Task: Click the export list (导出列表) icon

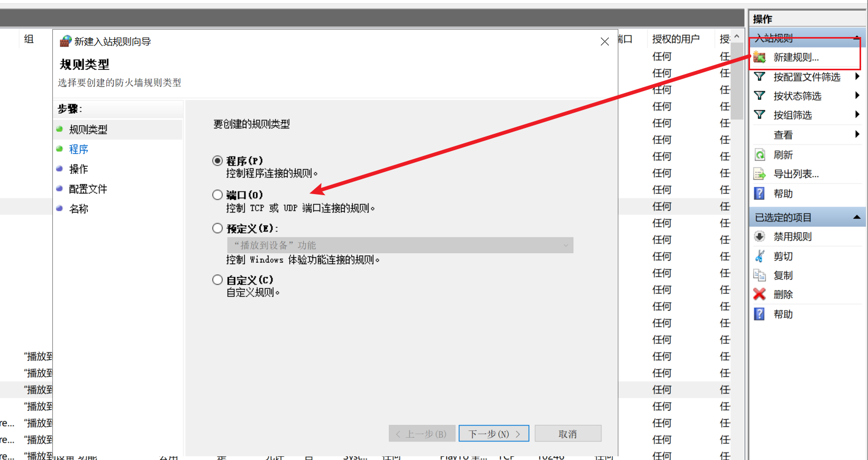Action: click(x=760, y=174)
